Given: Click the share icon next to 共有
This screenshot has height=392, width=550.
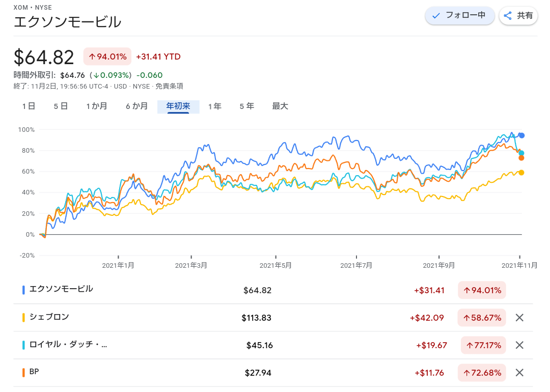Looking at the screenshot, I should pos(508,16).
